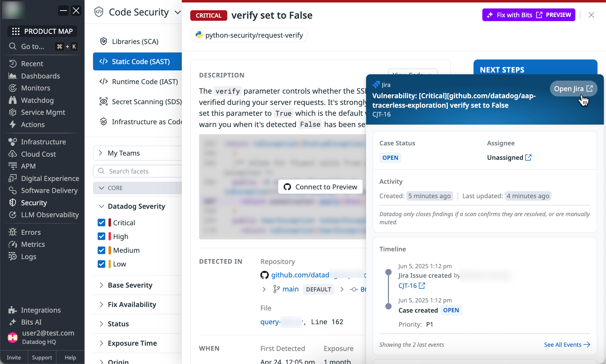Viewport: 606px width, 364px height.
Task: Expand the Status facet
Action: 101,324
